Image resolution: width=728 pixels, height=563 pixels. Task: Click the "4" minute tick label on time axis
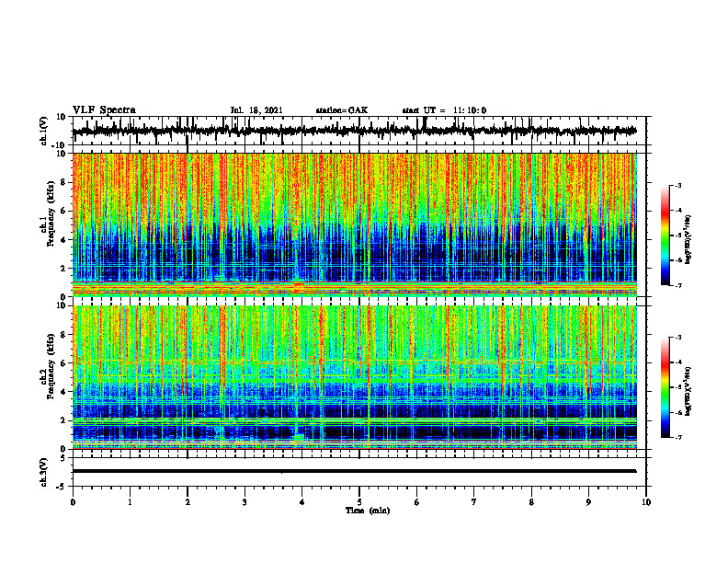(x=302, y=502)
